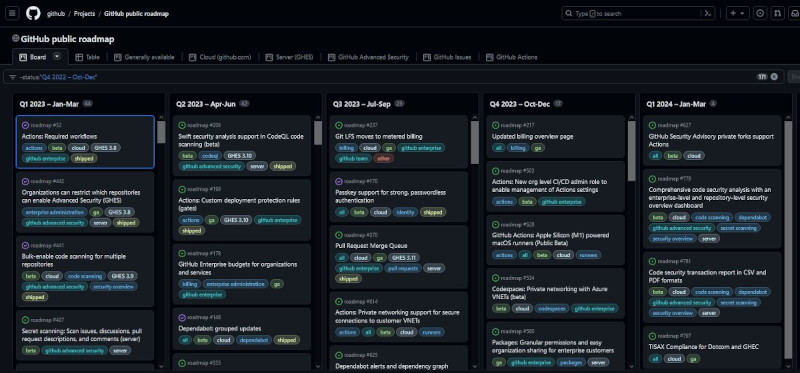The height and width of the screenshot is (373, 800).
Task: Click GHES 3.11 label on Merge Queue card
Action: pos(404,258)
